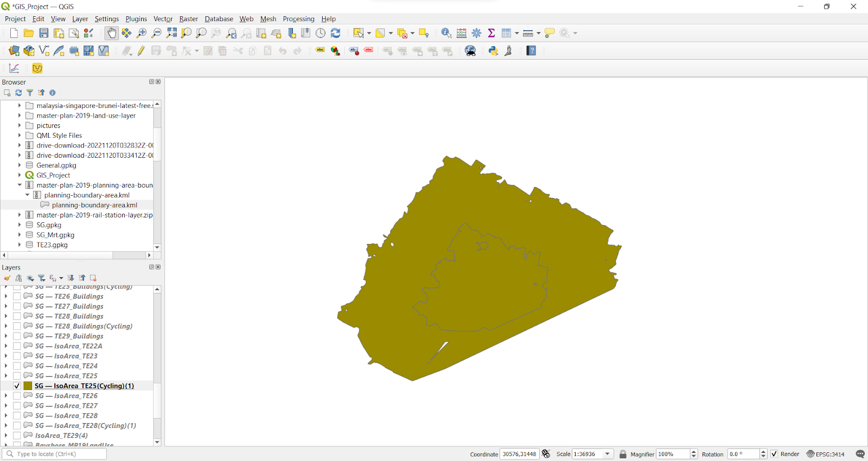Expand the TE28_Buildings layer tree node
The width and height of the screenshot is (868, 461).
pos(6,316)
